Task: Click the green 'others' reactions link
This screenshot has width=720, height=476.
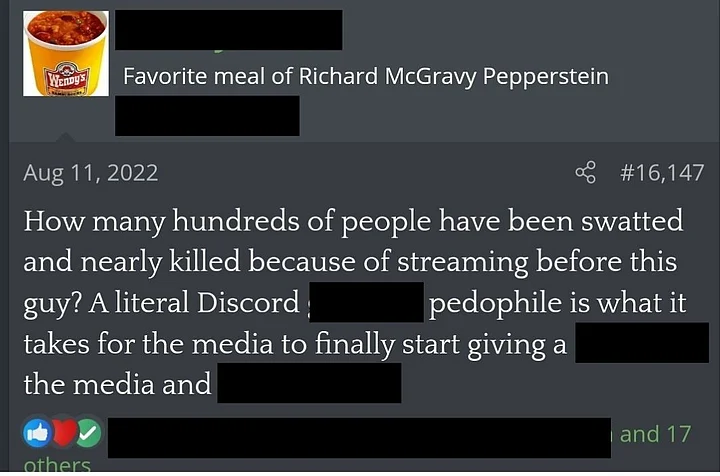Action: 57,465
